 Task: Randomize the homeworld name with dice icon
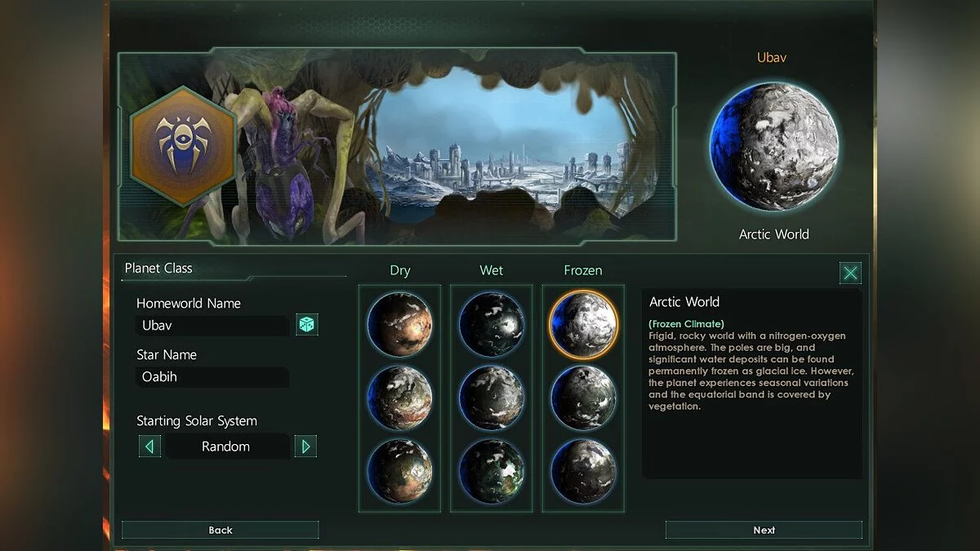pyautogui.click(x=306, y=325)
